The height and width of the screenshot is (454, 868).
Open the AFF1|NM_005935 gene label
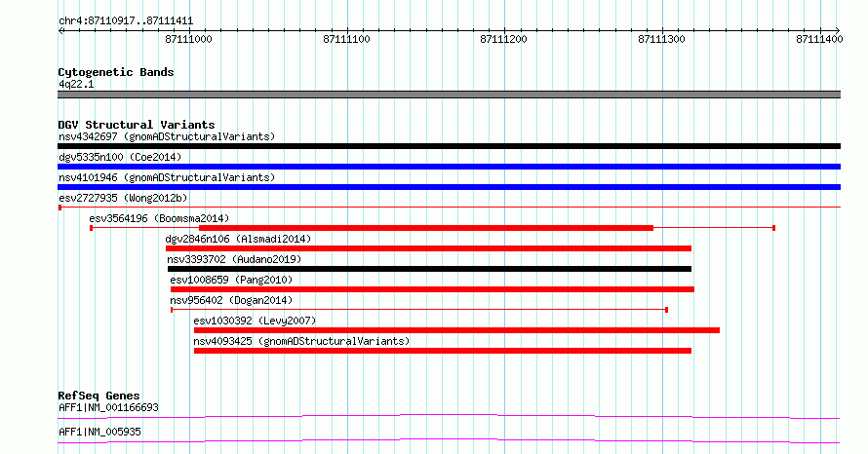[x=99, y=432]
